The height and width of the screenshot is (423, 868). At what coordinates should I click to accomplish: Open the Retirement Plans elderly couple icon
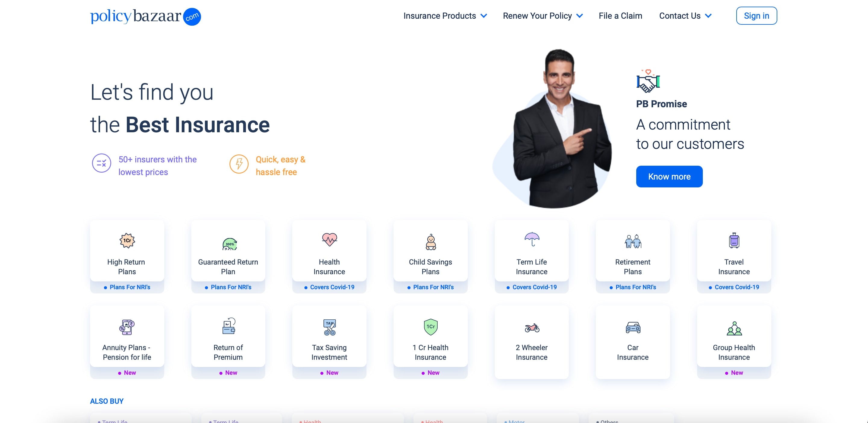click(x=633, y=241)
